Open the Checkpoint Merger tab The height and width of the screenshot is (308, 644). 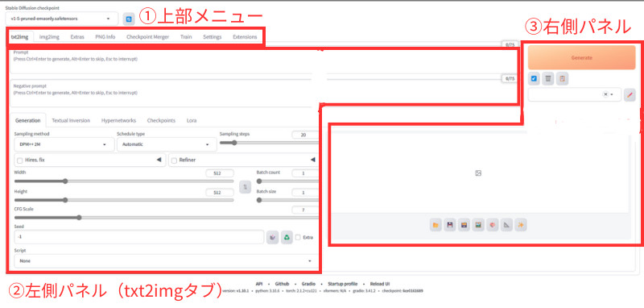click(x=147, y=37)
